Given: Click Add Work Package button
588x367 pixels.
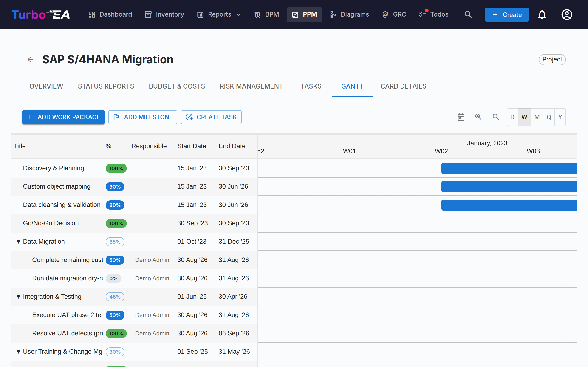Looking at the screenshot, I should pos(63,117).
